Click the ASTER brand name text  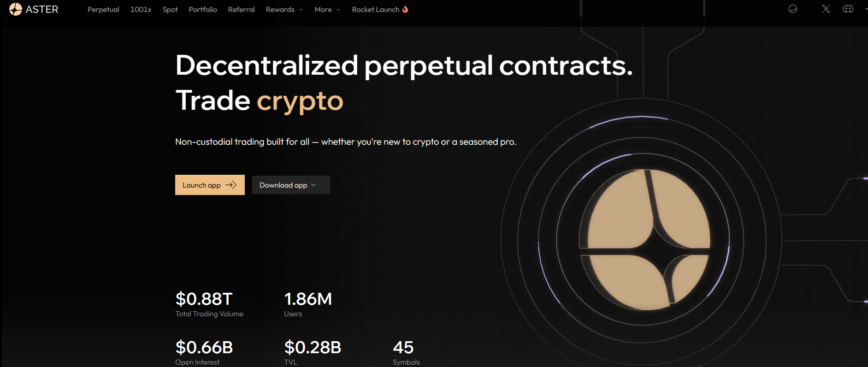pos(42,10)
